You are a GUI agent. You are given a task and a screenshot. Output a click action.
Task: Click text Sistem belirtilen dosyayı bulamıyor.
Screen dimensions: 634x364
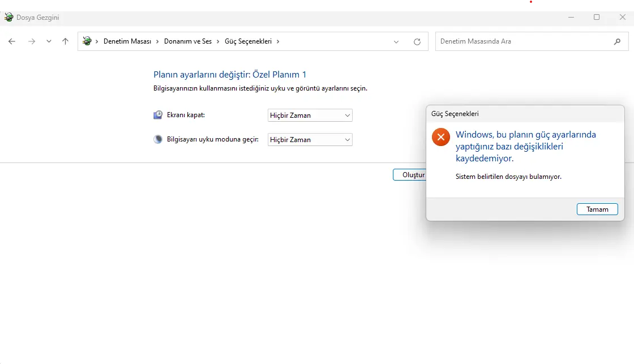pos(508,177)
